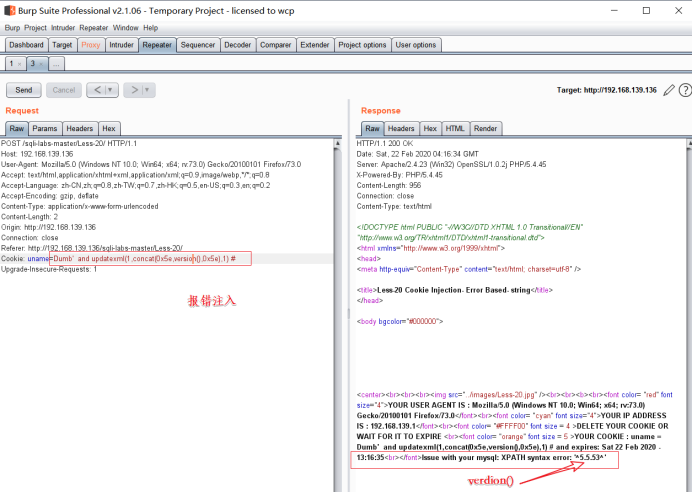The image size is (692, 493).
Task: Click the User-Agent request header line
Action: point(151,165)
